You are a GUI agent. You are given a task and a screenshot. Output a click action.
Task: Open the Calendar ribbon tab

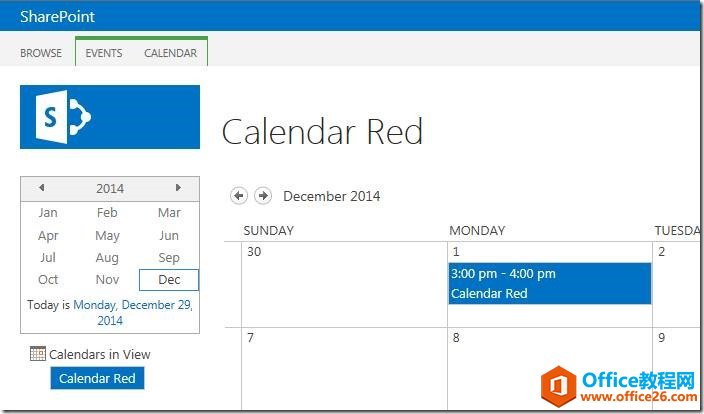tap(170, 53)
